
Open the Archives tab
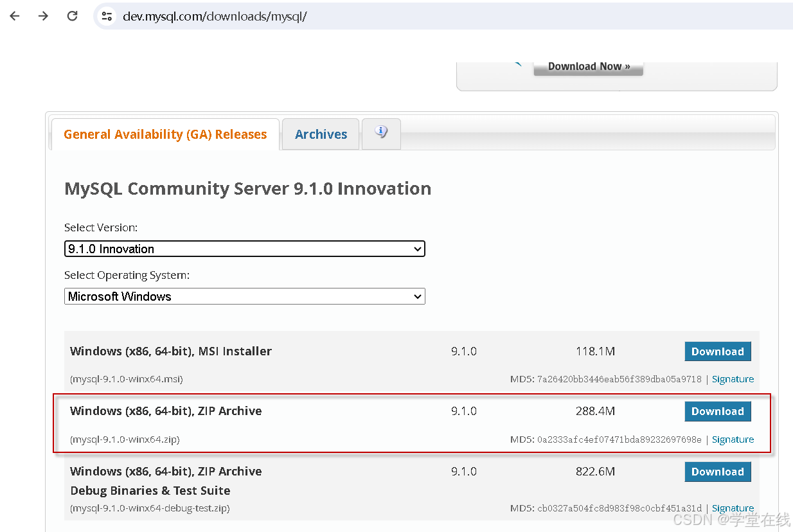(321, 134)
